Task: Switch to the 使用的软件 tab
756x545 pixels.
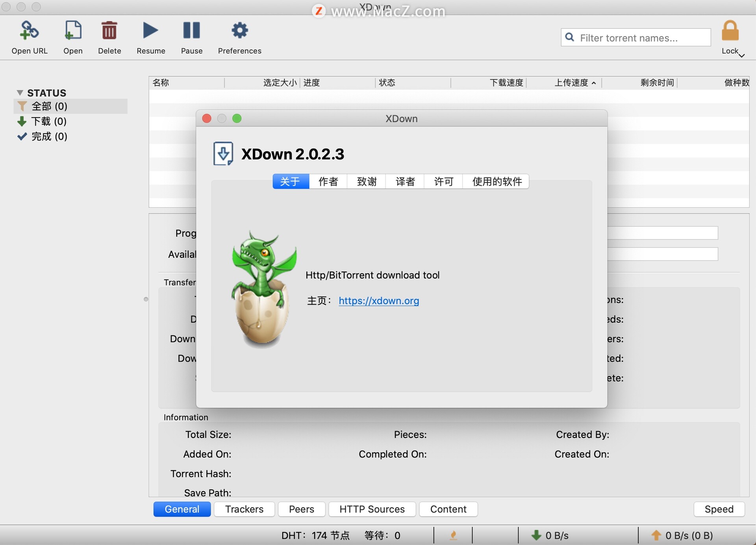Action: click(x=497, y=181)
